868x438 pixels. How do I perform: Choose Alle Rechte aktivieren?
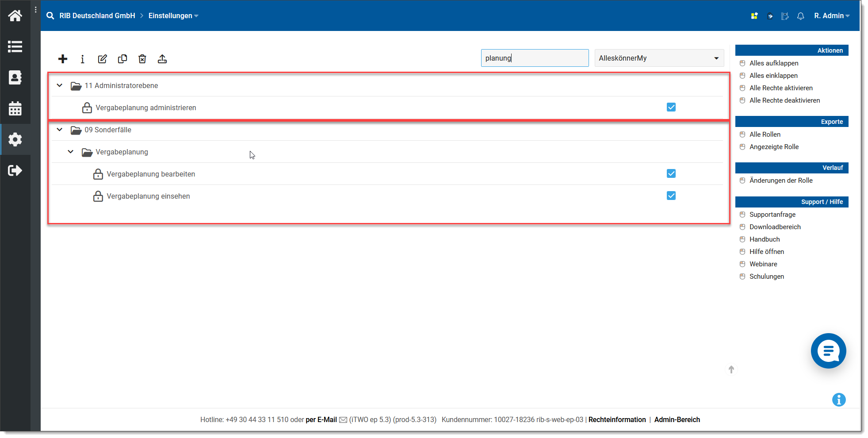point(781,88)
